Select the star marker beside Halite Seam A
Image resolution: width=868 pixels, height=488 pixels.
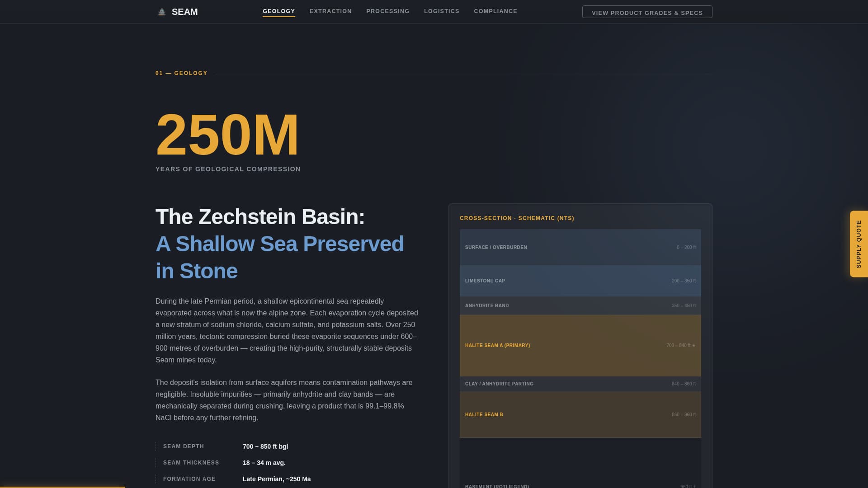(x=694, y=345)
